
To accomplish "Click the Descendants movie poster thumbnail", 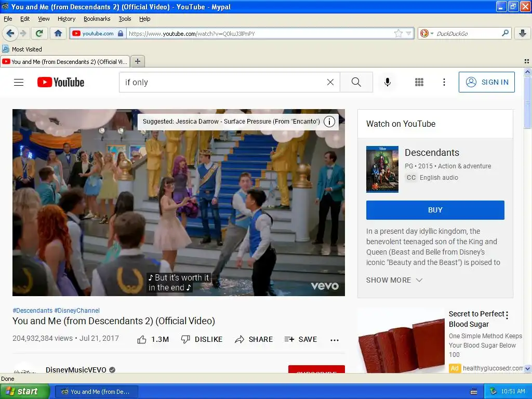I will pos(382,169).
